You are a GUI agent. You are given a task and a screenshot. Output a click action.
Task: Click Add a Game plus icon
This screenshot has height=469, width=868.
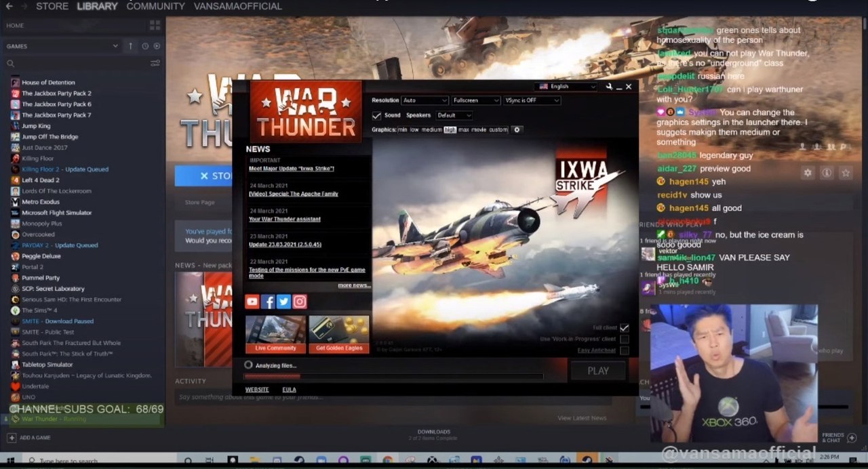(12, 438)
